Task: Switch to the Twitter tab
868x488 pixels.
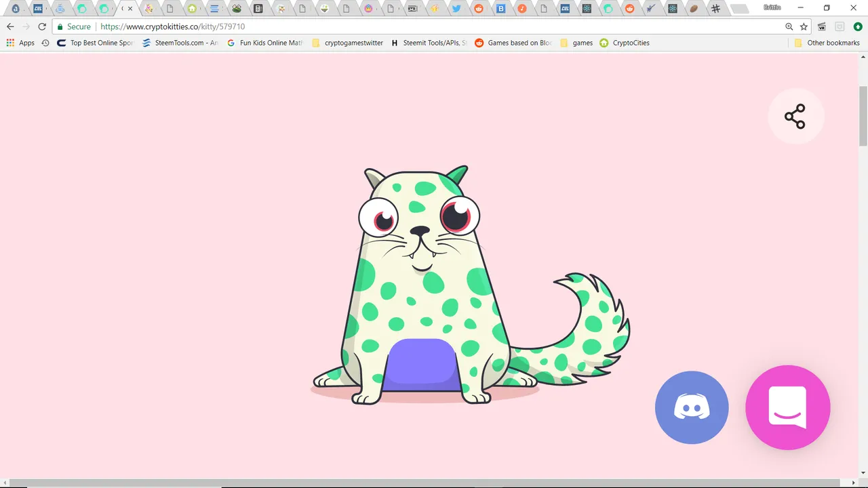Action: tap(456, 9)
